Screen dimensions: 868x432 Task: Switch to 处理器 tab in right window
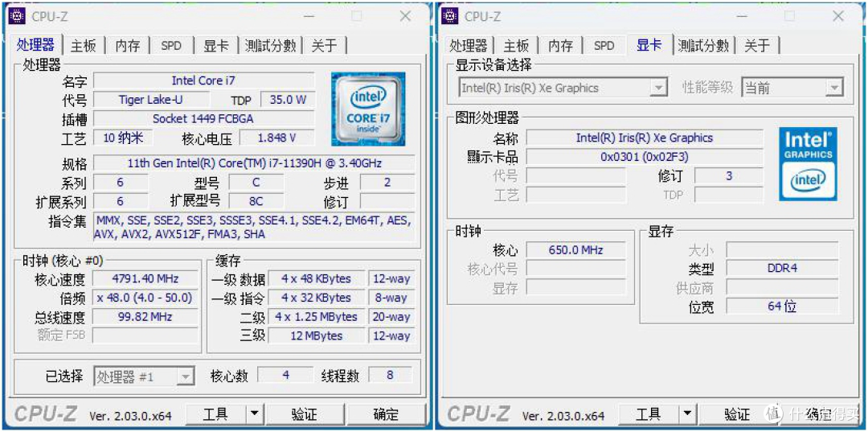(x=469, y=45)
